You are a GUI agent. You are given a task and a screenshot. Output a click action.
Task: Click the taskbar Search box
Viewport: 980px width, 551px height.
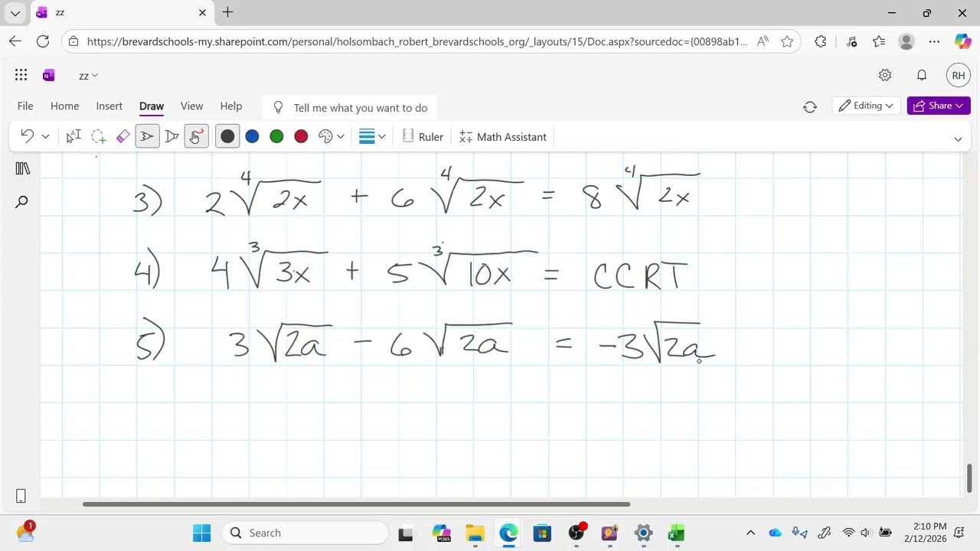click(x=306, y=533)
